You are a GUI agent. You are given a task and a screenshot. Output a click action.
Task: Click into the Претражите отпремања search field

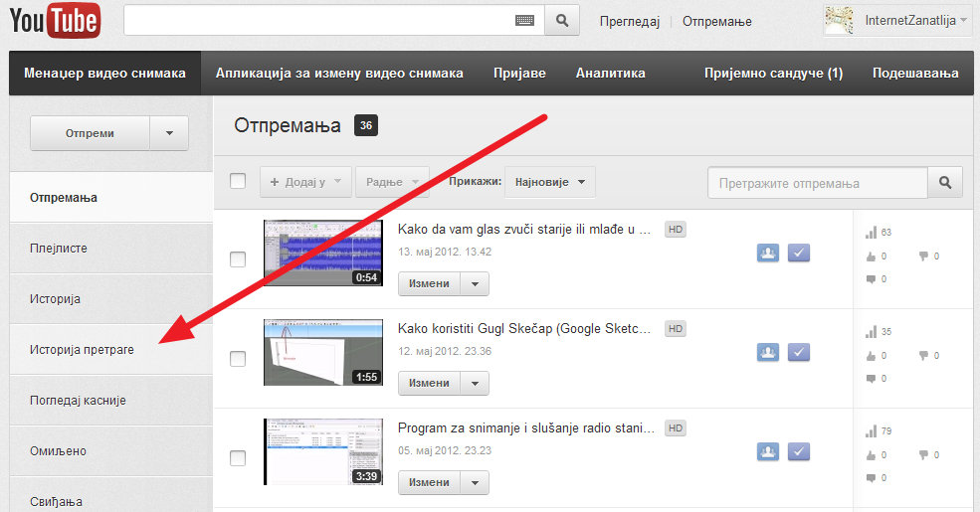coord(816,183)
